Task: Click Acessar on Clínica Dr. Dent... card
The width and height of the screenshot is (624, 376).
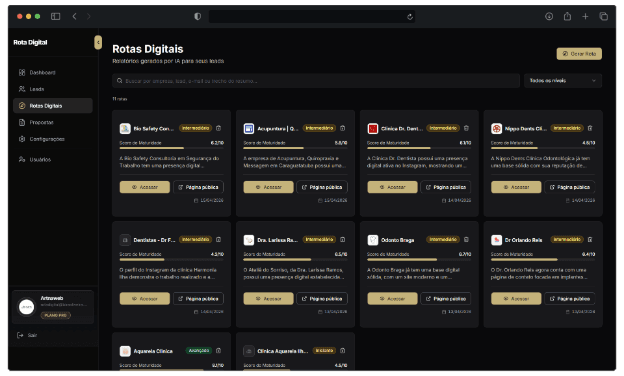Action: pyautogui.click(x=392, y=187)
